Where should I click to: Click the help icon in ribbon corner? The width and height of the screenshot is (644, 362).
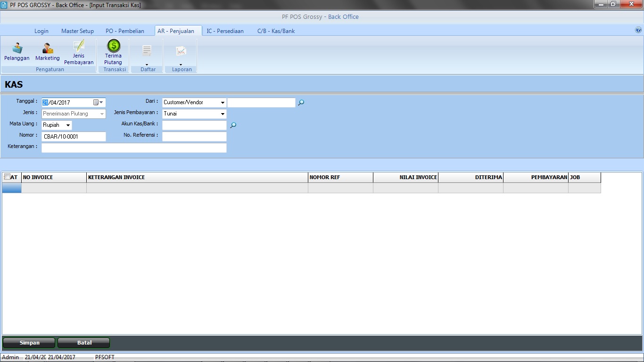638,30
